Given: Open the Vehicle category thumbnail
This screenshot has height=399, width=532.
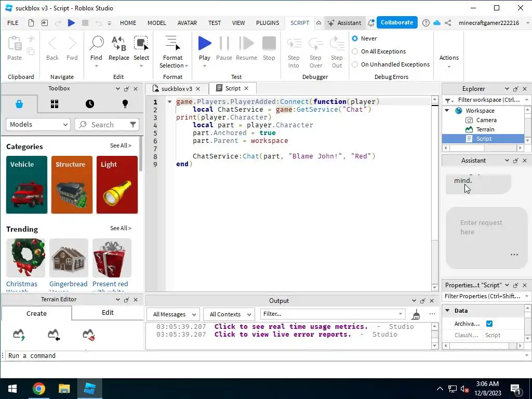Looking at the screenshot, I should [x=27, y=185].
